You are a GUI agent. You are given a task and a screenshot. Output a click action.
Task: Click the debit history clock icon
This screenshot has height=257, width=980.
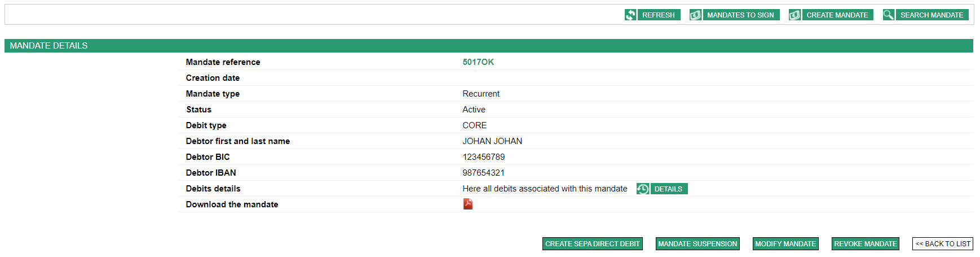pos(643,189)
